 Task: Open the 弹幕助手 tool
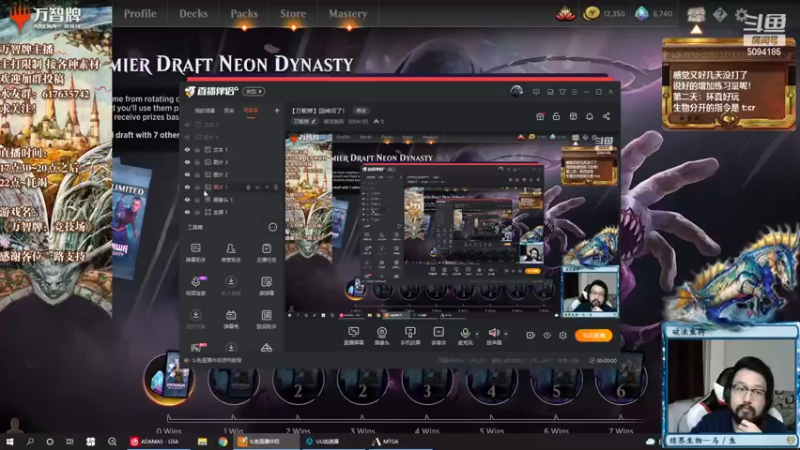195,253
